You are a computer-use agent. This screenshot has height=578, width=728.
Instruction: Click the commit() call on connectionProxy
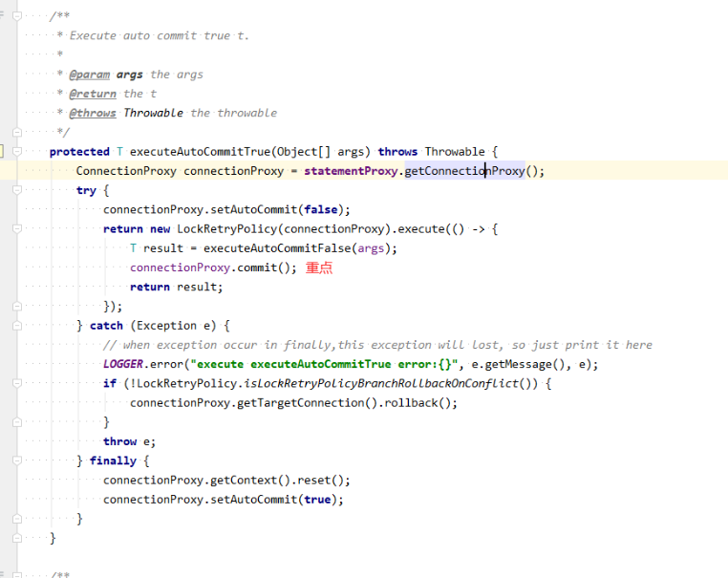(264, 268)
